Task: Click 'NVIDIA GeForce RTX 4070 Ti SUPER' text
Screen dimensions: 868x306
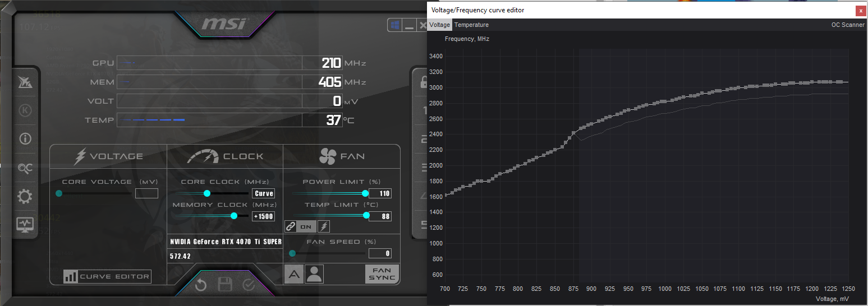Action: (x=226, y=242)
